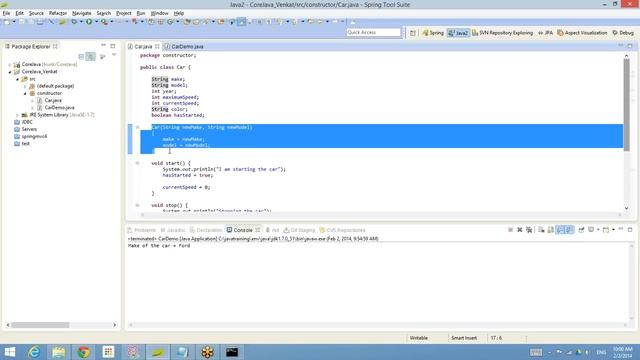Collapse the start() method fold marker
640x360 pixels.
(x=138, y=163)
